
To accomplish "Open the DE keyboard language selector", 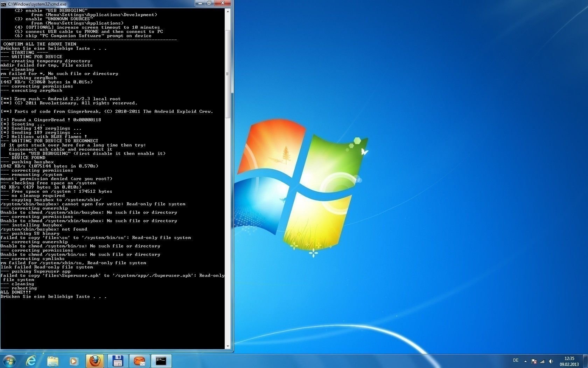I will tap(516, 360).
